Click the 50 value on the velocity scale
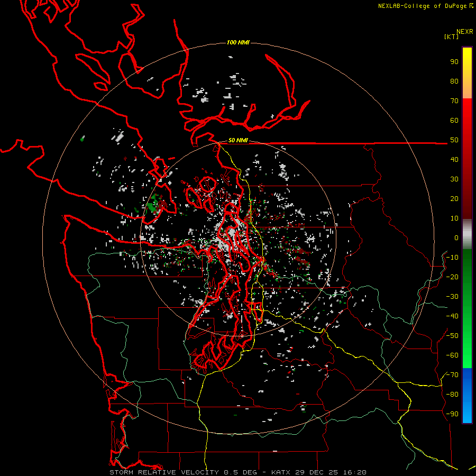 [454, 140]
